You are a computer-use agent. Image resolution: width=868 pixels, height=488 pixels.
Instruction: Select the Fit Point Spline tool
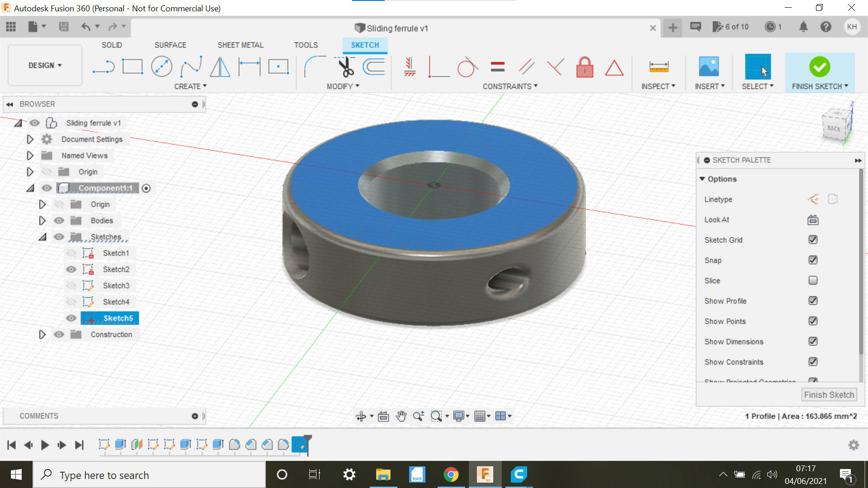(x=191, y=66)
